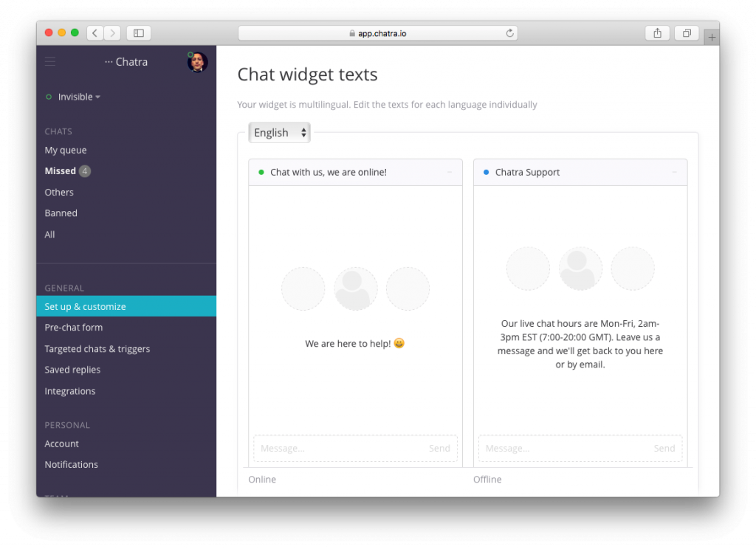Collapse the online chat widget header
The height and width of the screenshot is (549, 756).
pyautogui.click(x=449, y=173)
